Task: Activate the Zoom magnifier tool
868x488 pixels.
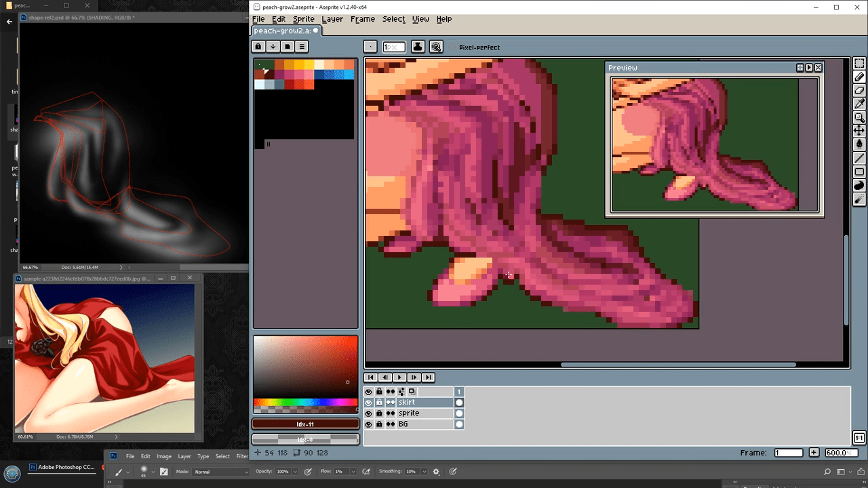Action: tap(859, 117)
